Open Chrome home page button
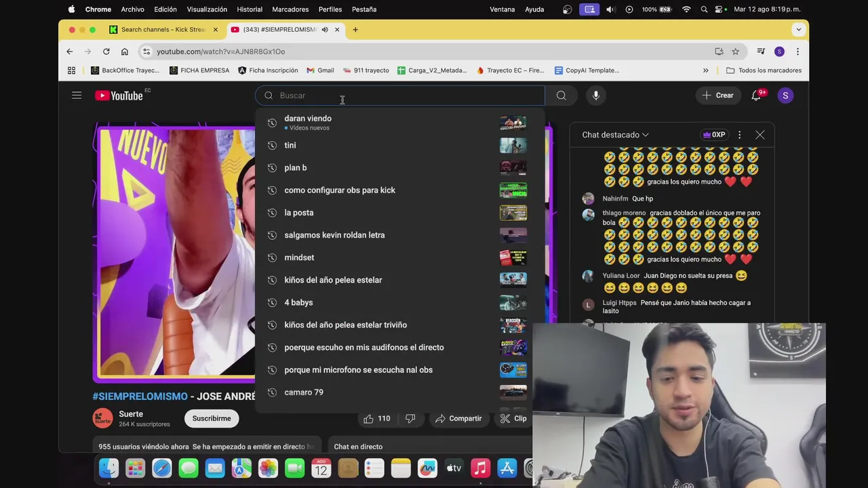868x488 pixels. tap(125, 52)
